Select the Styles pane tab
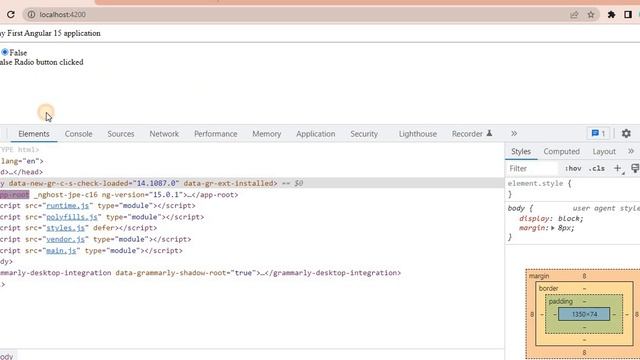 click(x=521, y=151)
